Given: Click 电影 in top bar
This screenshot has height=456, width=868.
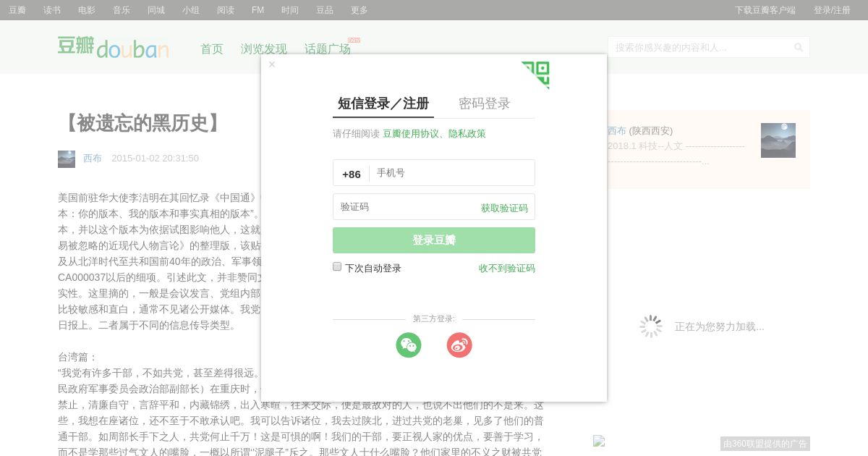Looking at the screenshot, I should click(x=87, y=10).
